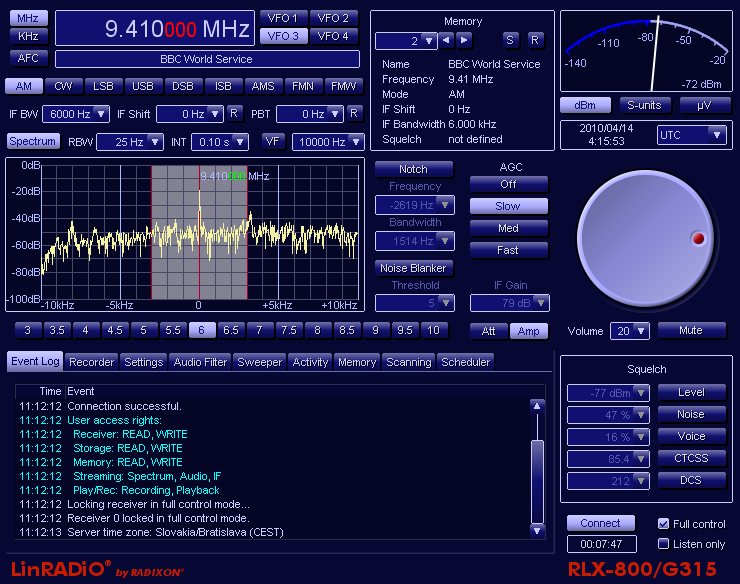The height and width of the screenshot is (584, 740).
Task: Switch to the Settings tab
Action: coord(143,362)
